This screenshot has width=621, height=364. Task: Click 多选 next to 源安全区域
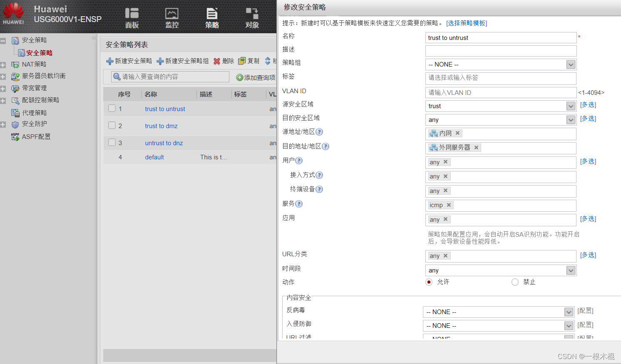[x=588, y=105]
